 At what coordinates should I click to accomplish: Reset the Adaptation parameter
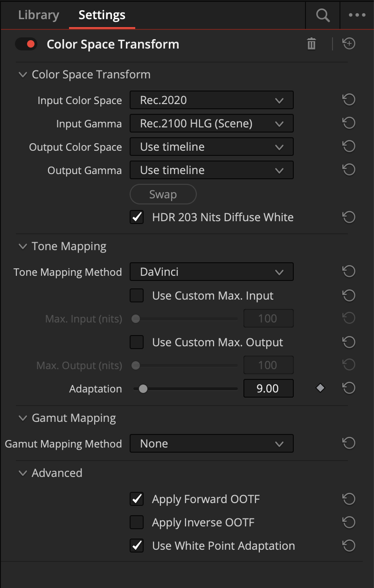[x=349, y=388]
